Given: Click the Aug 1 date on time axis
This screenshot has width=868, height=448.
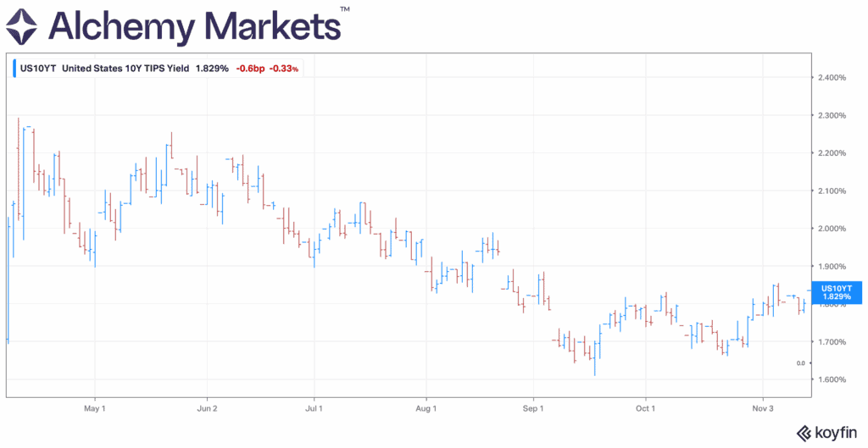Looking at the screenshot, I should 426,408.
